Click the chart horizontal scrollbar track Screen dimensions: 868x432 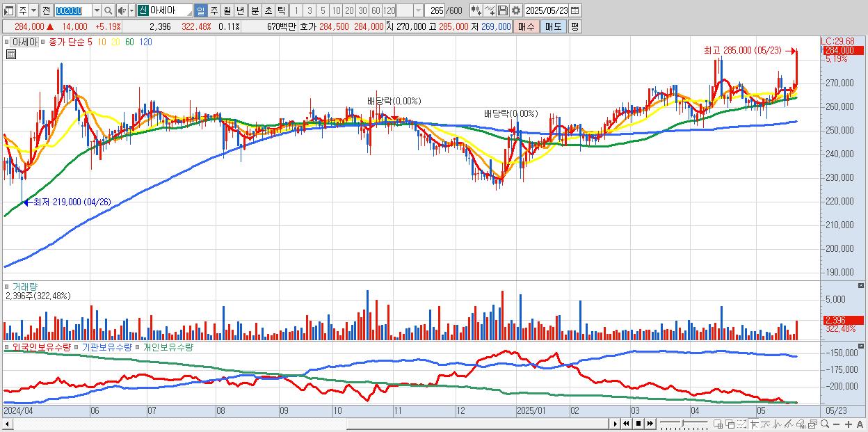coord(310,424)
